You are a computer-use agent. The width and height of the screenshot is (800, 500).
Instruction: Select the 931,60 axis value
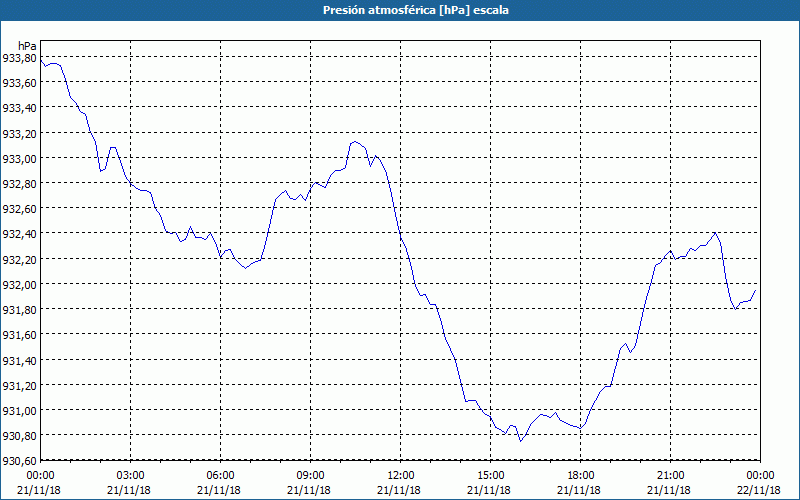pyautogui.click(x=18, y=335)
